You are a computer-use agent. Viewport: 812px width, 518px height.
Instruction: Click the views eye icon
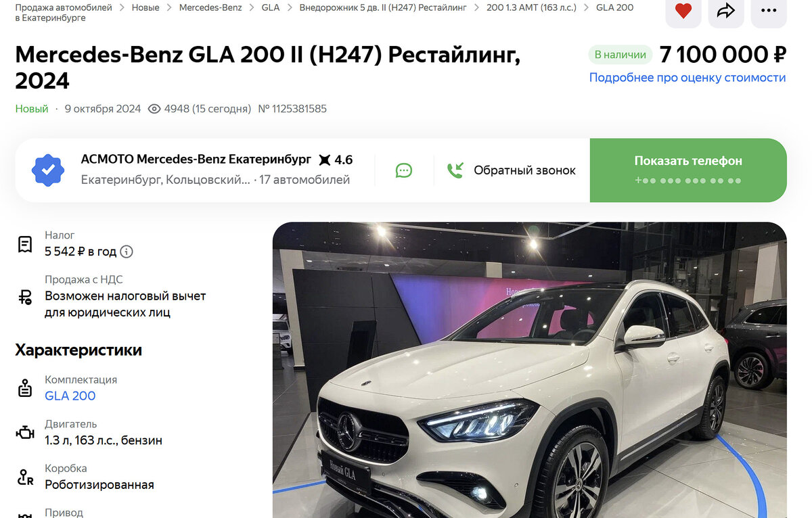click(154, 109)
